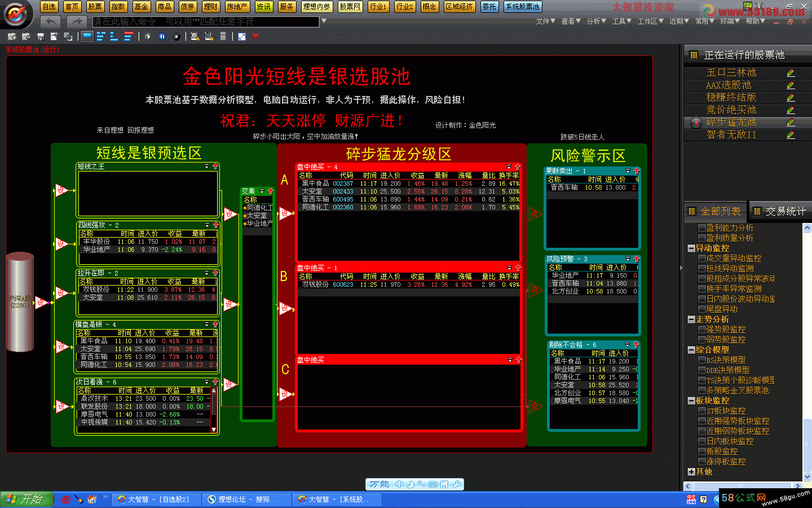Click the red X delete toolbar icon
This screenshot has width=812, height=508.
(255, 36)
